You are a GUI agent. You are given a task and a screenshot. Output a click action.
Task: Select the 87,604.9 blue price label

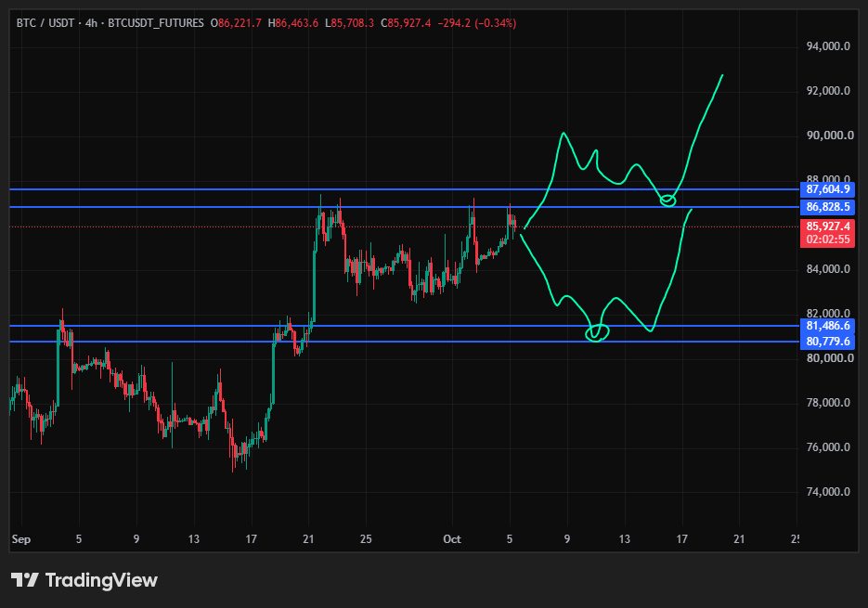[x=827, y=189]
